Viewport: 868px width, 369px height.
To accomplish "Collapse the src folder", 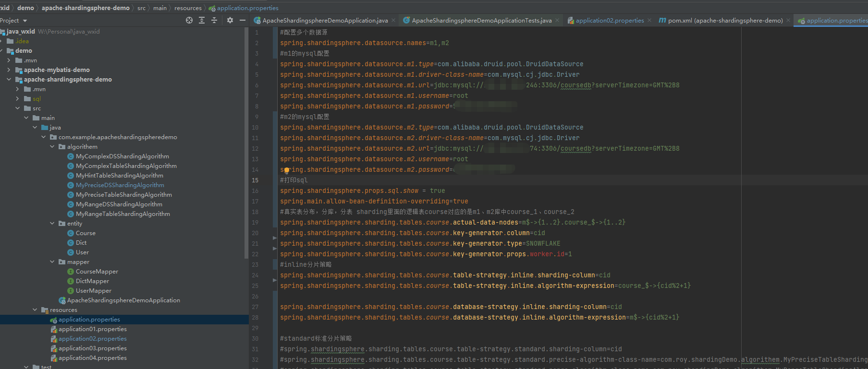I will 17,108.
